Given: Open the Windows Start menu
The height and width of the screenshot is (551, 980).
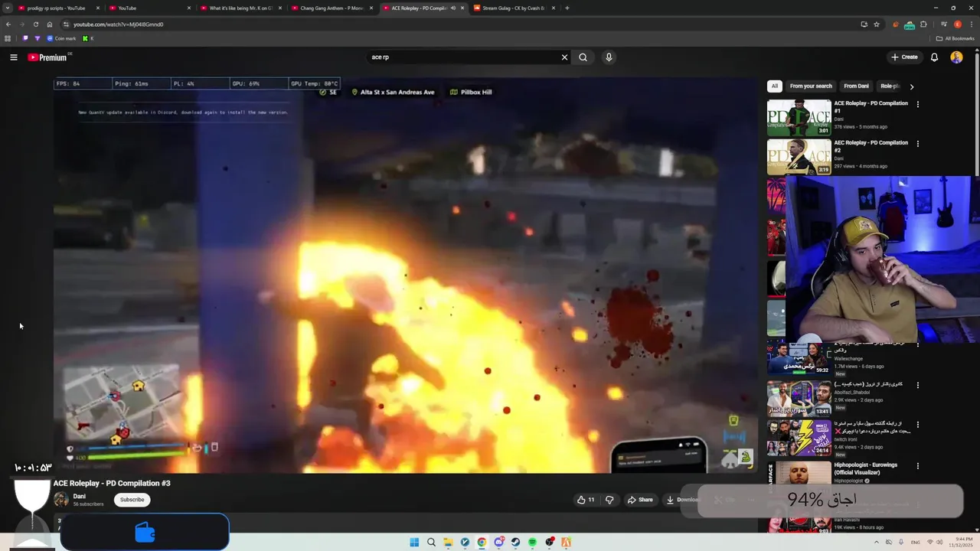Looking at the screenshot, I should pos(414,543).
